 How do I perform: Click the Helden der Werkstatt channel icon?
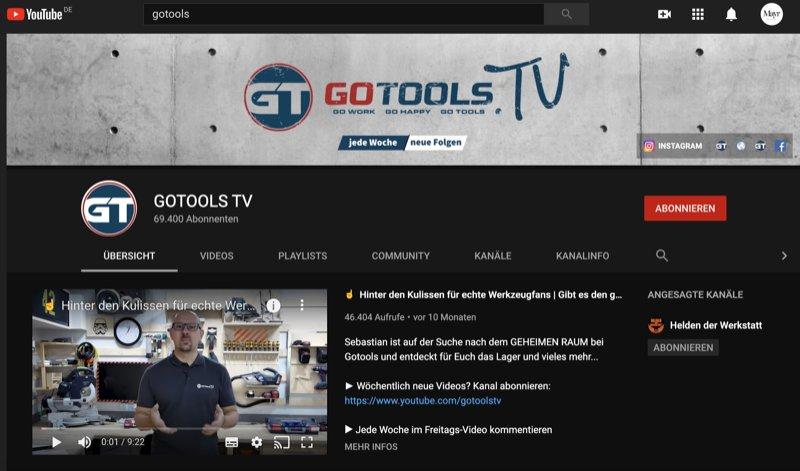656,325
